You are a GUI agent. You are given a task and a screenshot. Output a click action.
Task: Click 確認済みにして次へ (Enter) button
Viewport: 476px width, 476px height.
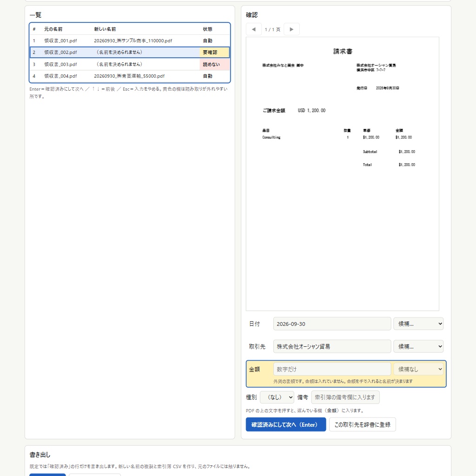pos(286,424)
